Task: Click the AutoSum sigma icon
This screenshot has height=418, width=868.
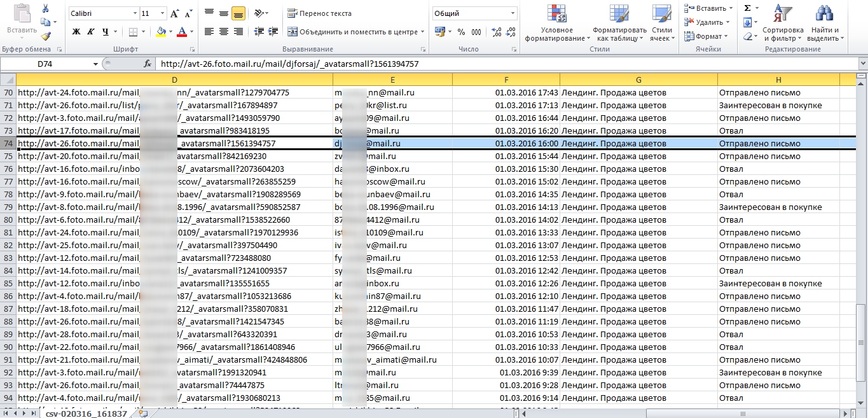Action: click(748, 8)
